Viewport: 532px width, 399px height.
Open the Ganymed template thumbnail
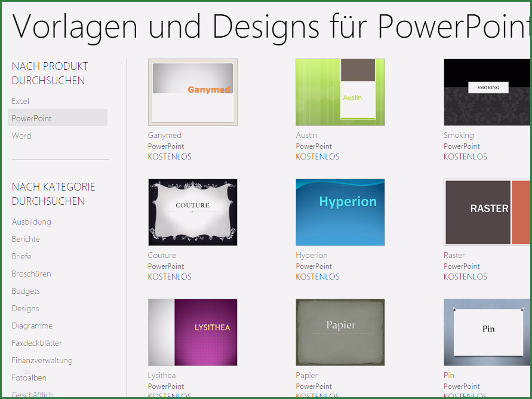tap(192, 92)
